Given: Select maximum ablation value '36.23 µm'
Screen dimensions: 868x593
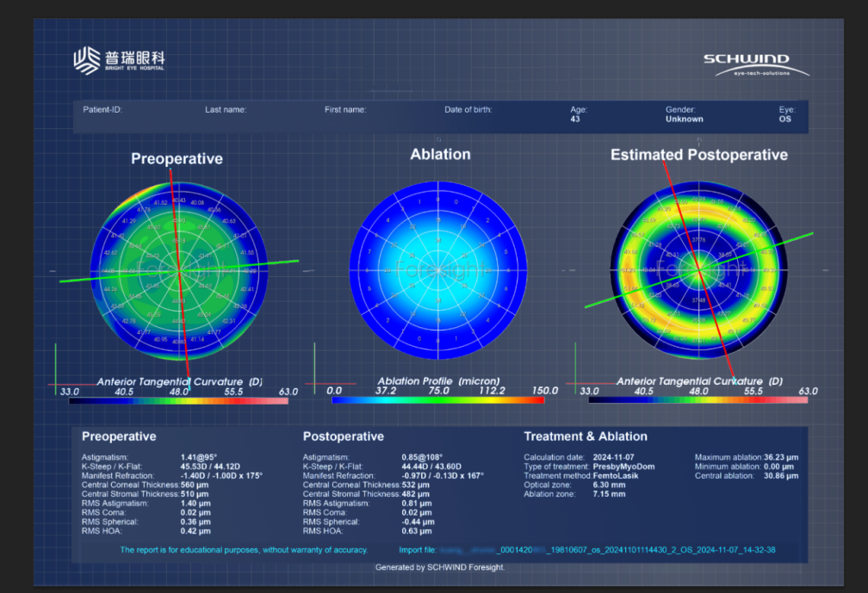Looking at the screenshot, I should 781,458.
